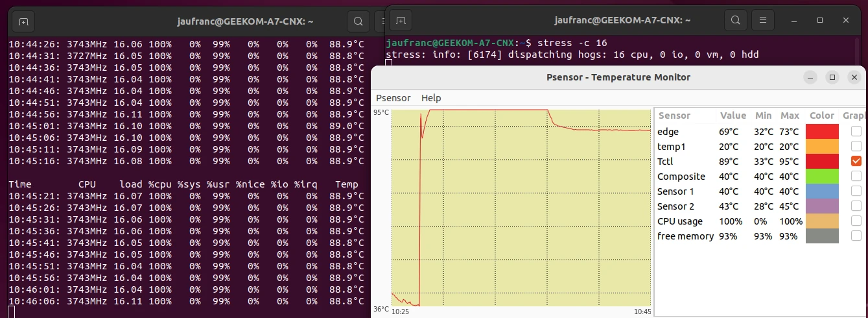The height and width of the screenshot is (318, 868).
Task: Enable graph for edge sensor
Action: point(856,131)
